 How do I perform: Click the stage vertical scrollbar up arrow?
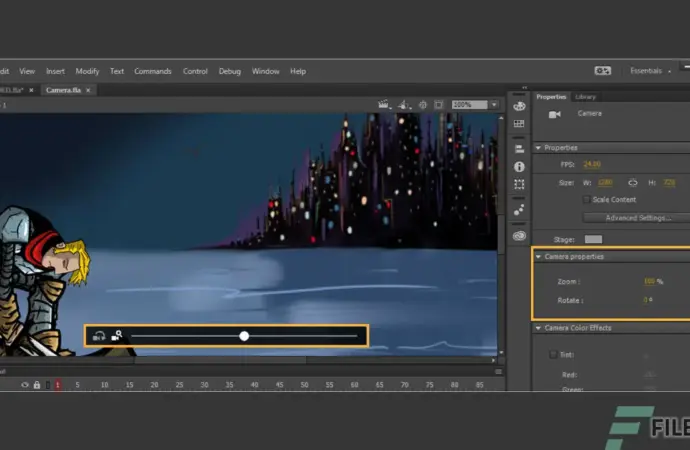pos(501,118)
